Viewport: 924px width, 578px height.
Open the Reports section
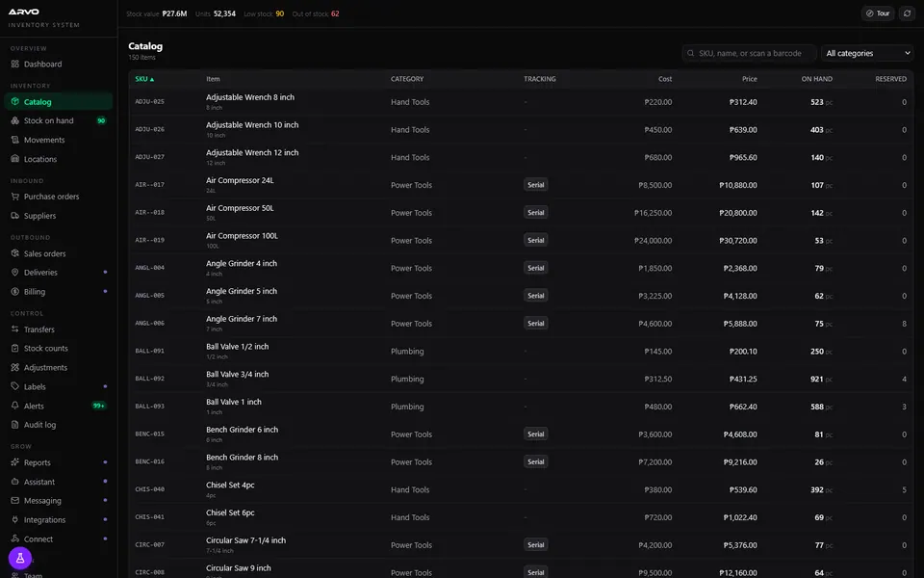(x=59, y=462)
